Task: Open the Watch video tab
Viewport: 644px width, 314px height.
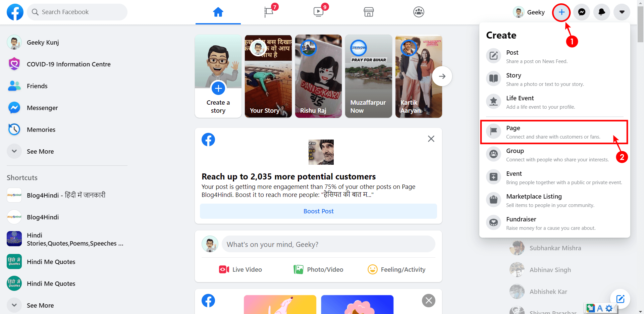Action: 318,12
